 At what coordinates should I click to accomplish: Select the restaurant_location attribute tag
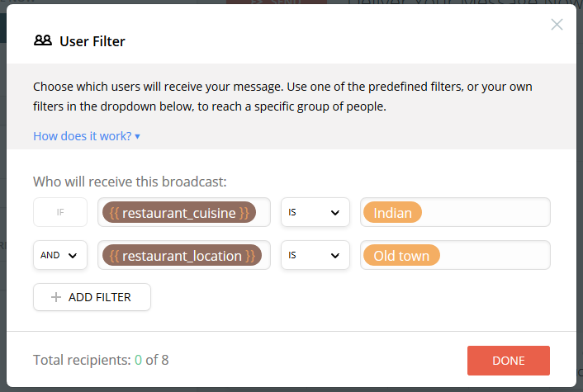[x=182, y=255]
